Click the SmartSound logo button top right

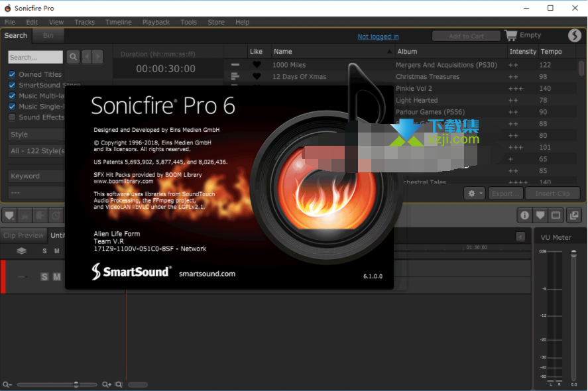point(575,35)
